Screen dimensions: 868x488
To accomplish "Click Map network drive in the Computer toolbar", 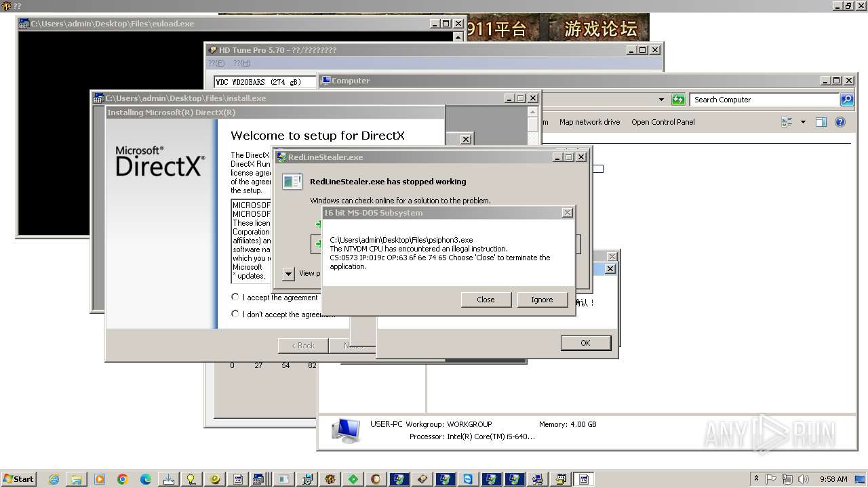I will pos(589,122).
